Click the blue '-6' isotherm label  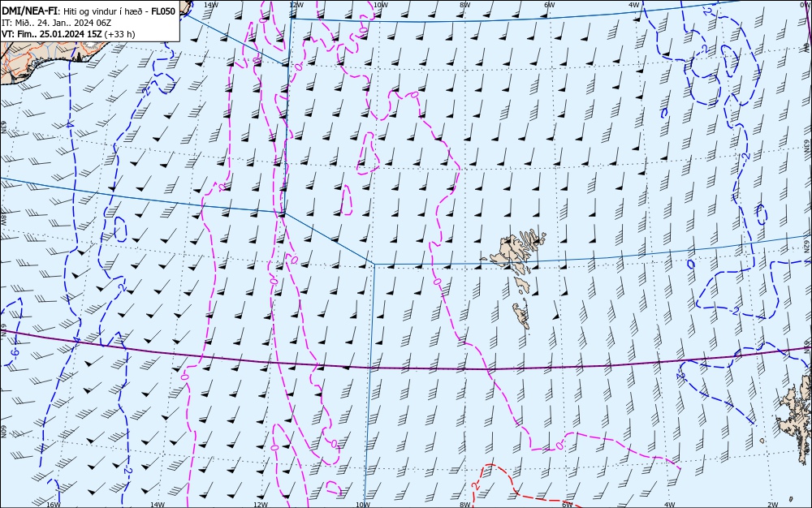pyautogui.click(x=15, y=351)
